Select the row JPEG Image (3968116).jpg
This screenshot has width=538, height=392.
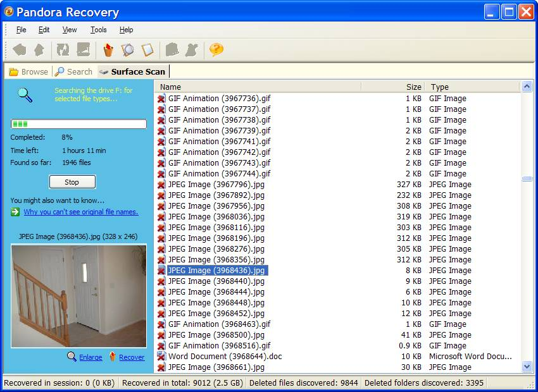tap(338, 228)
